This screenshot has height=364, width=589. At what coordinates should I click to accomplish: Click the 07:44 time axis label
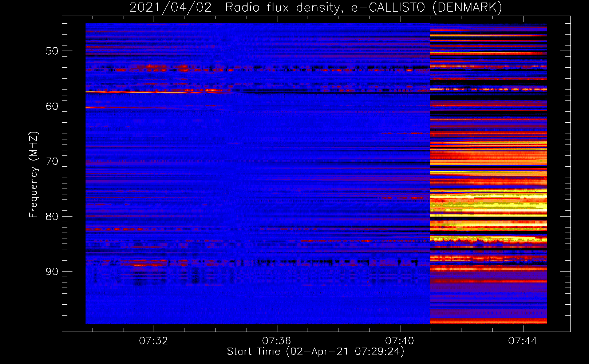523,341
